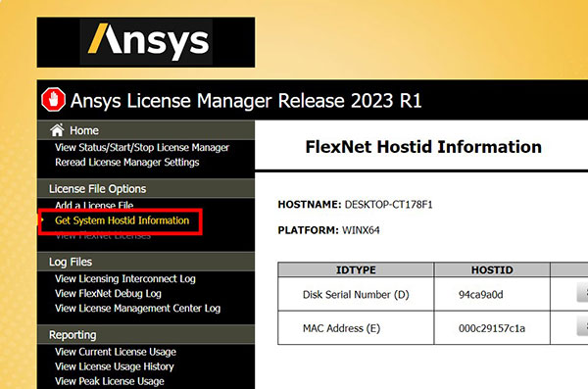Open View License Management Center Log
588x389 pixels.
click(137, 308)
